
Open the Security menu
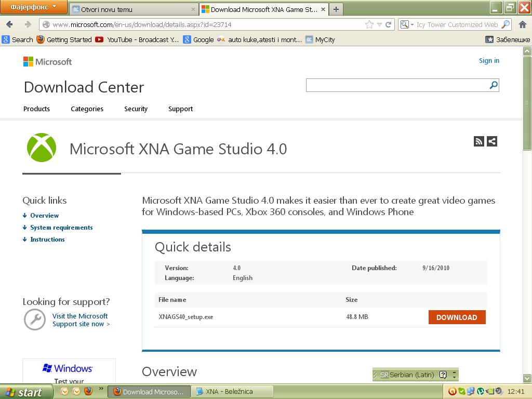tap(136, 109)
